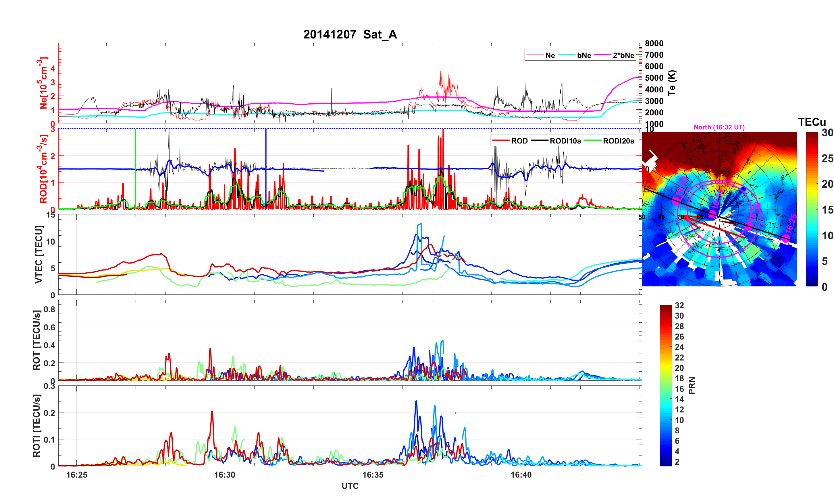Click the magenta 2*bNe legend line sample
The width and height of the screenshot is (834, 504).
click(x=602, y=55)
